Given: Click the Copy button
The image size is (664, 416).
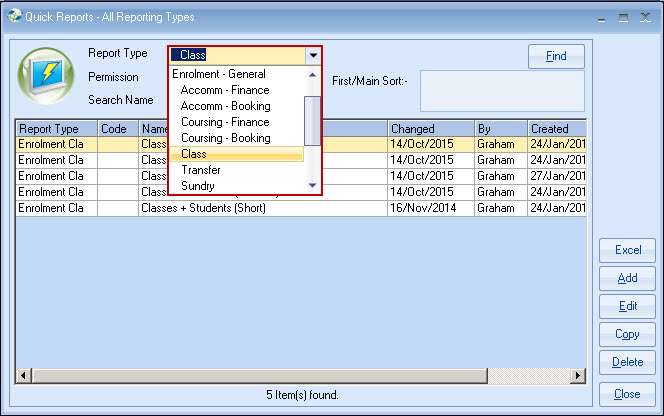Looking at the screenshot, I should tap(627, 334).
